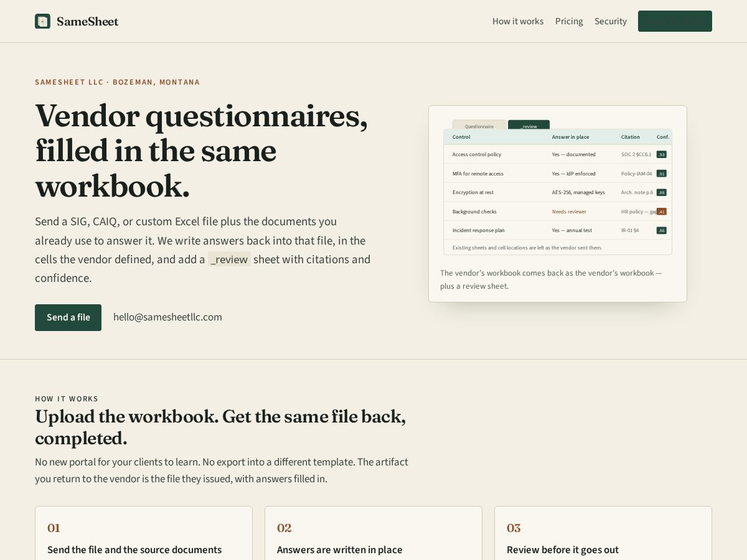Screen dimensions: 747x560
Task: Click the .86 confidence badge
Action: (x=662, y=230)
